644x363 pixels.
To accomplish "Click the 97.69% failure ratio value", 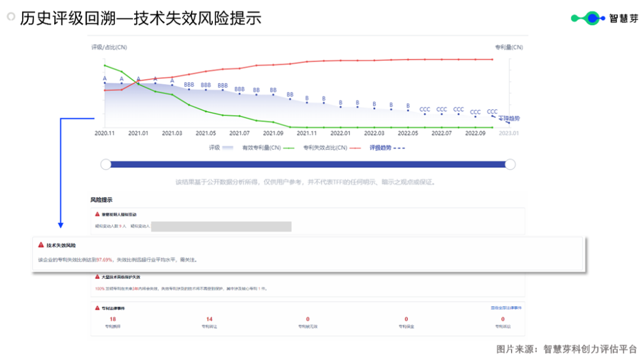I will [x=104, y=260].
